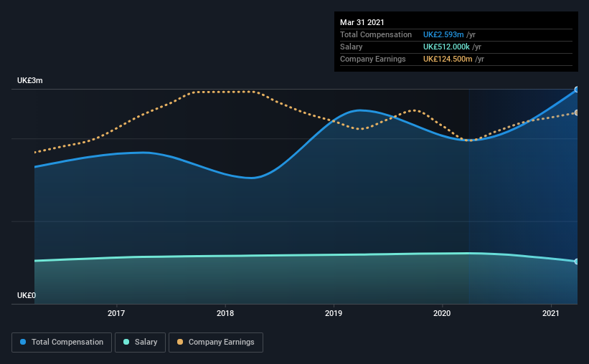This screenshot has width=589, height=364.
Task: Click the blue Total Compensation legend dot
Action: [23, 342]
